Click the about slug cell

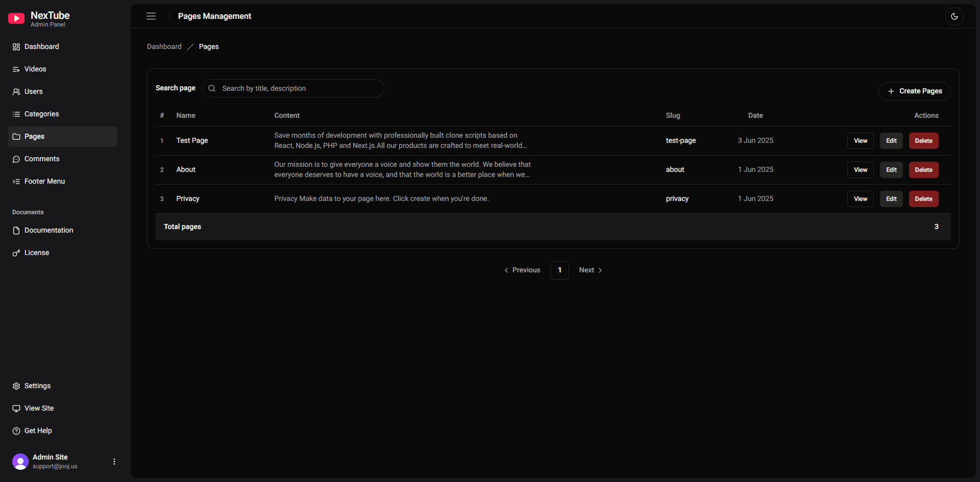[675, 169]
